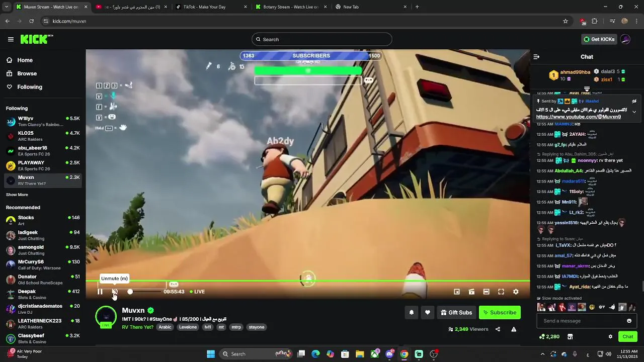Open chat settings gear

(610, 337)
